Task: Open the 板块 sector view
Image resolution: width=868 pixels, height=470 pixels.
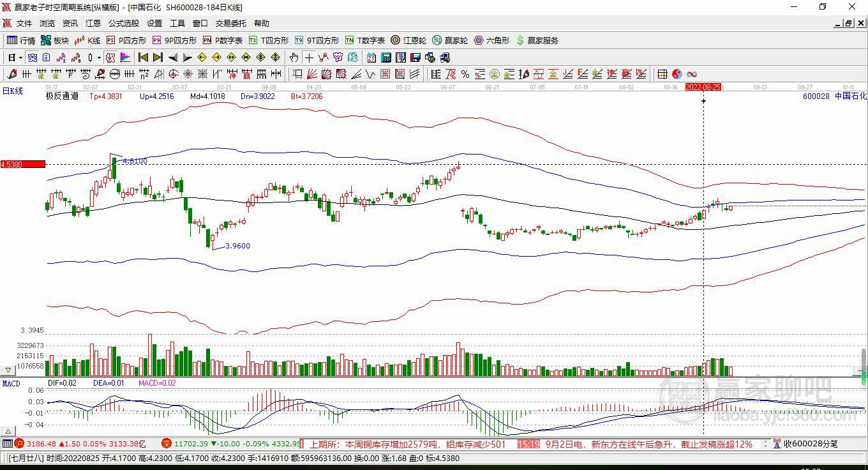Action: tap(55, 40)
